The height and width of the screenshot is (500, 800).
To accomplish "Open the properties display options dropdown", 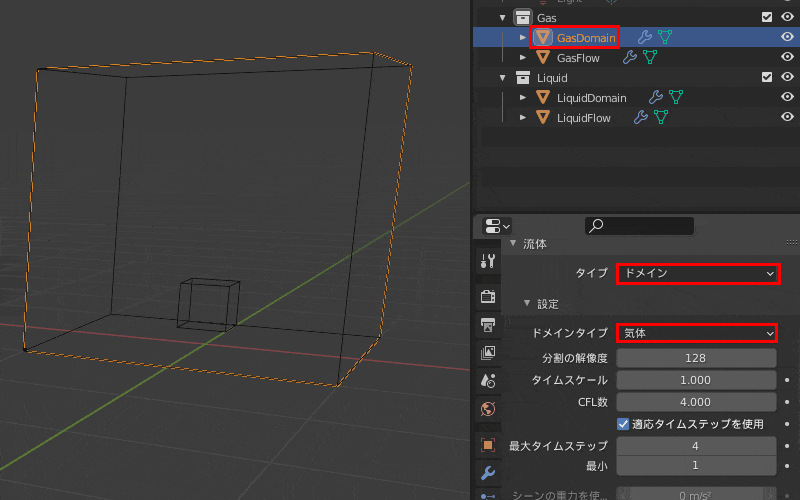I will (496, 226).
